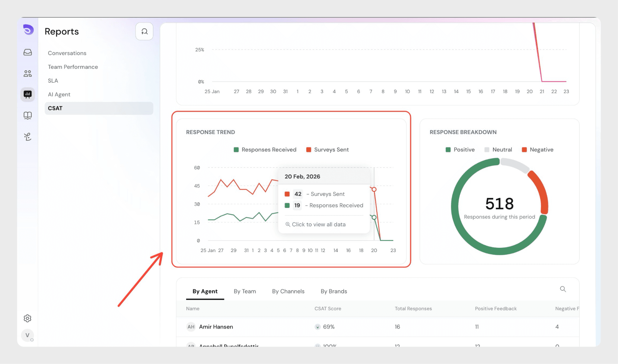Click the table search magnifier icon
This screenshot has width=618, height=364.
[x=563, y=289]
